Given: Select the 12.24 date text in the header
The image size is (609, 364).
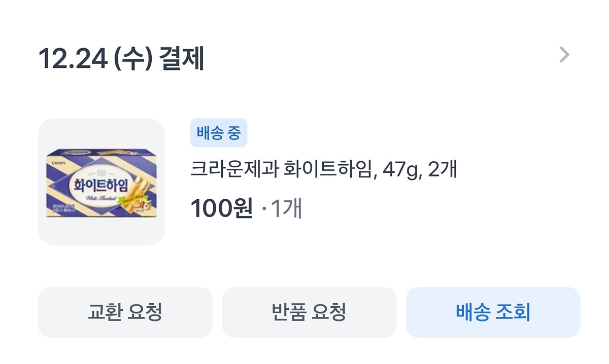Looking at the screenshot, I should [x=73, y=59].
